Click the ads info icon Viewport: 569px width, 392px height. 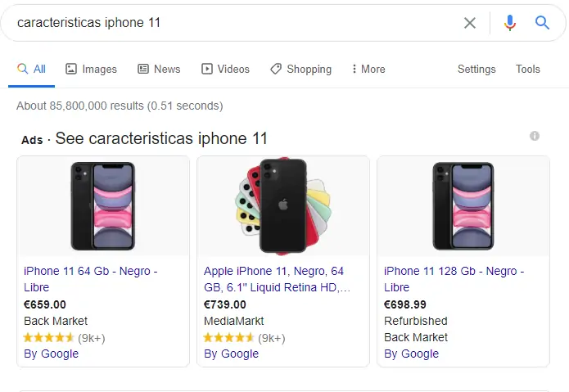[x=535, y=136]
